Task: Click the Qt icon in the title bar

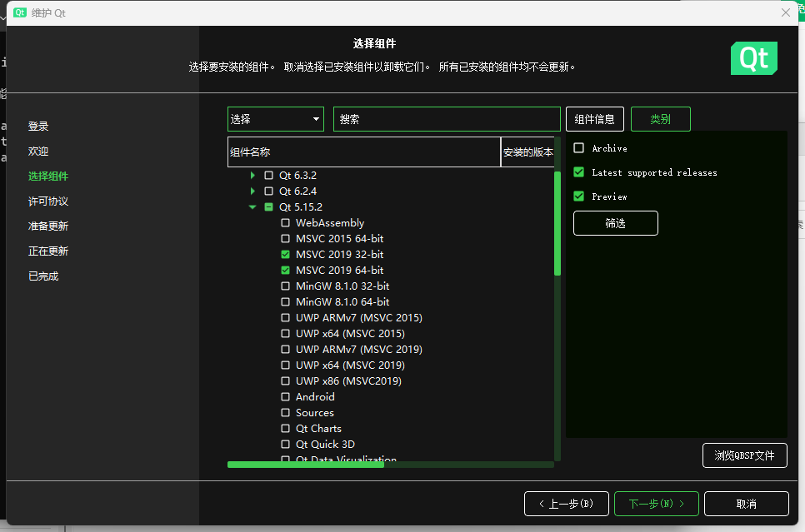Action: tap(18, 12)
